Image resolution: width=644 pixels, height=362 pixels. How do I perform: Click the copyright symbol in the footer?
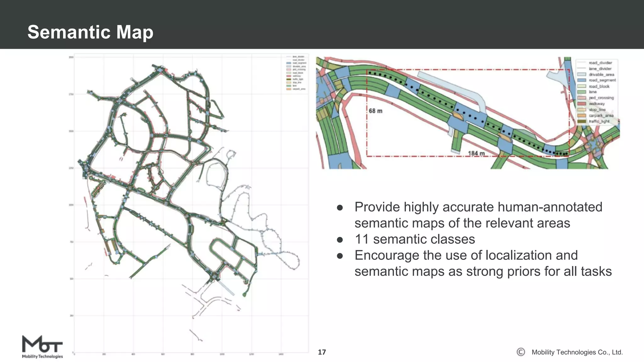tap(521, 352)
